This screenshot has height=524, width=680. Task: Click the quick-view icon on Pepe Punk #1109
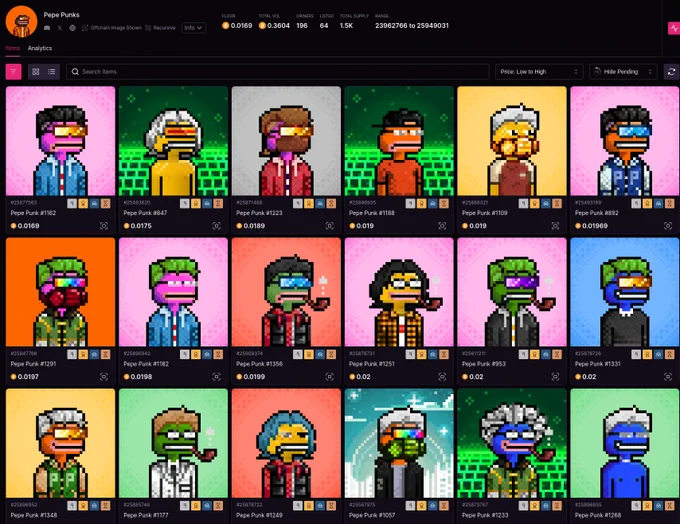555,226
